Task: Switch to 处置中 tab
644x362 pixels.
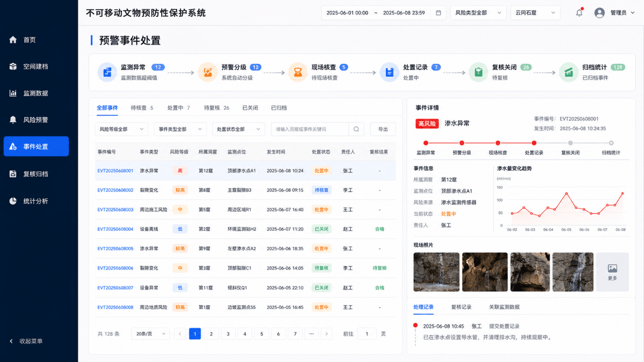Action: point(179,108)
